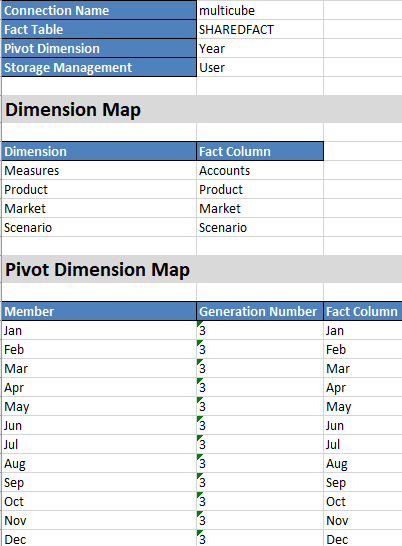The width and height of the screenshot is (402, 546).
Task: Select the Mar cell in pivot Fact Column
Action: 363,368
